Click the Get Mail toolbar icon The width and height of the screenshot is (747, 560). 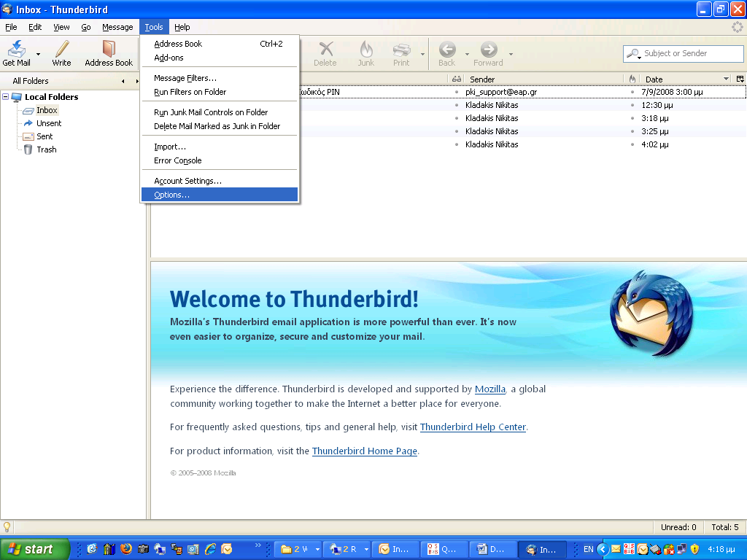click(x=17, y=48)
